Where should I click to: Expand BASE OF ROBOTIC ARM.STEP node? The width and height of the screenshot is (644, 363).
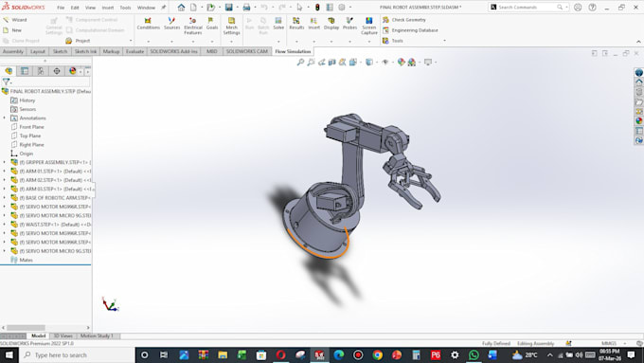click(5, 198)
